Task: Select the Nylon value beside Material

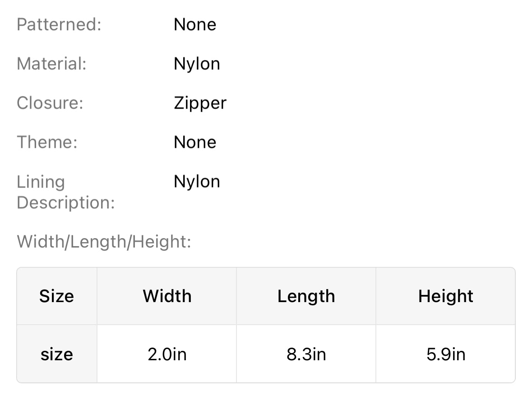Action: click(x=197, y=64)
